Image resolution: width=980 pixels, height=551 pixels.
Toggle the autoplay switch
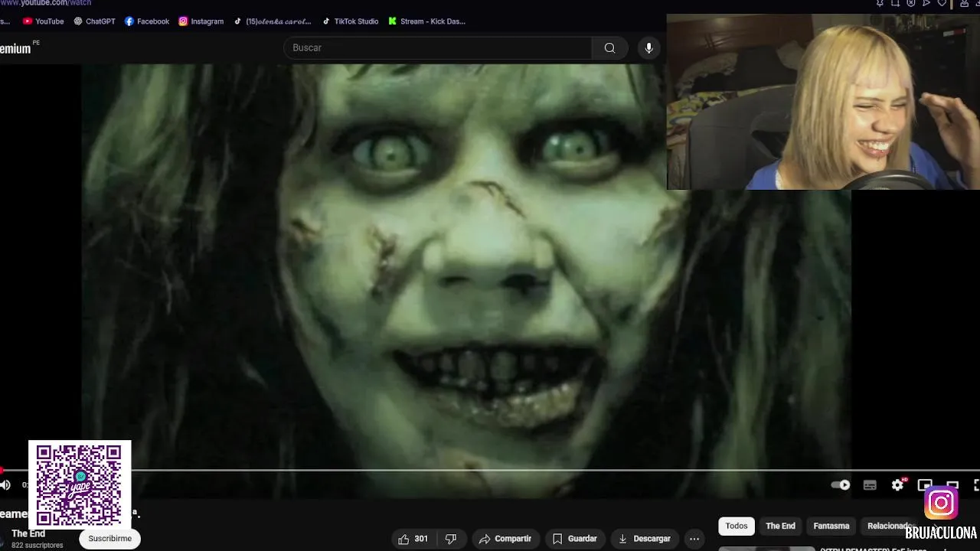[841, 485]
